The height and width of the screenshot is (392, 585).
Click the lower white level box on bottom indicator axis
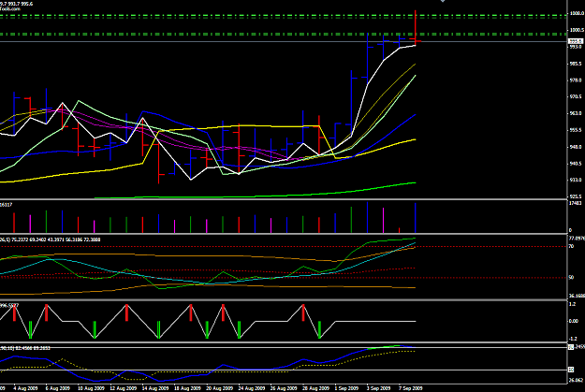[x=571, y=370]
